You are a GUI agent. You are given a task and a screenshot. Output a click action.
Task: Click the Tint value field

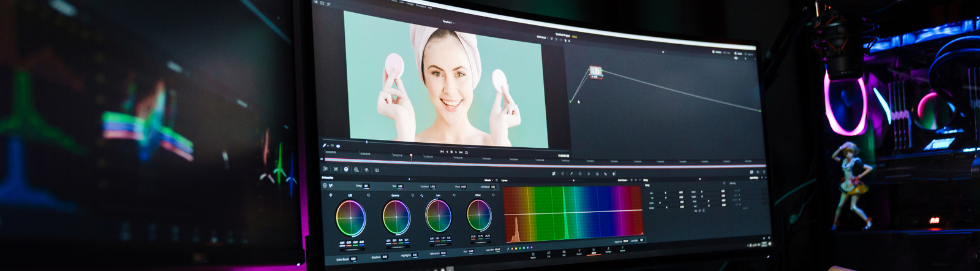tap(400, 186)
